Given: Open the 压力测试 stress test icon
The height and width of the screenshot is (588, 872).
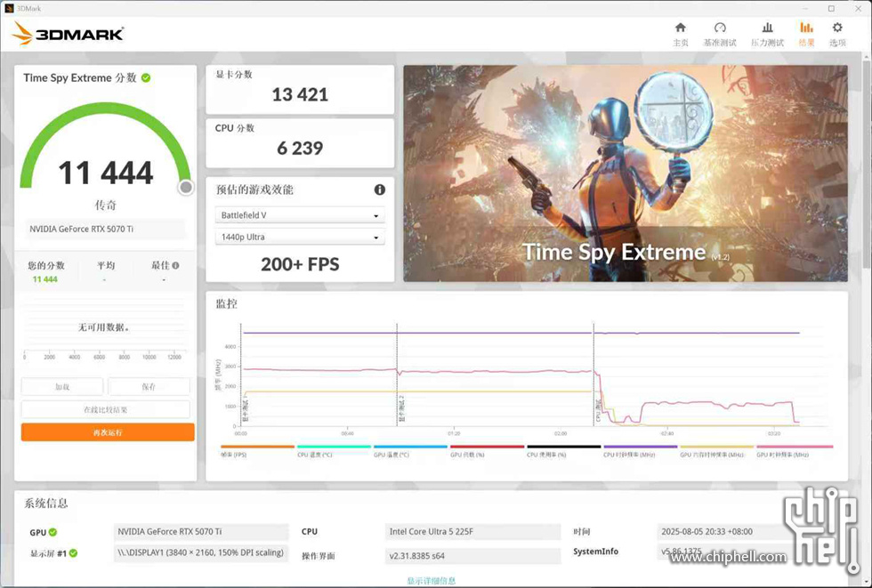Looking at the screenshot, I should [767, 28].
